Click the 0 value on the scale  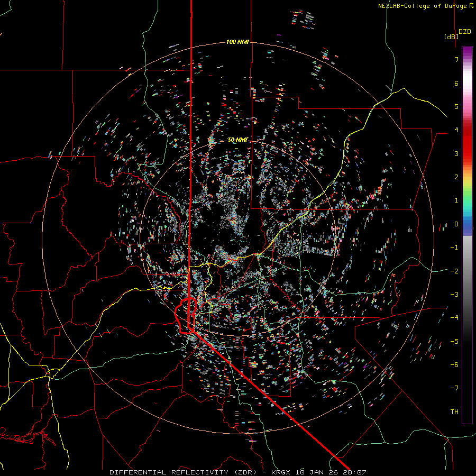tap(456, 224)
